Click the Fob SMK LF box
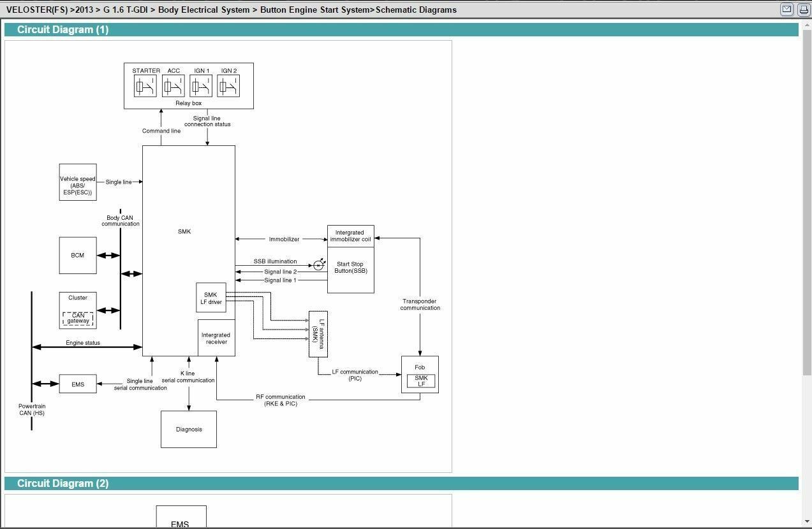This screenshot has height=529, width=812. (x=421, y=381)
